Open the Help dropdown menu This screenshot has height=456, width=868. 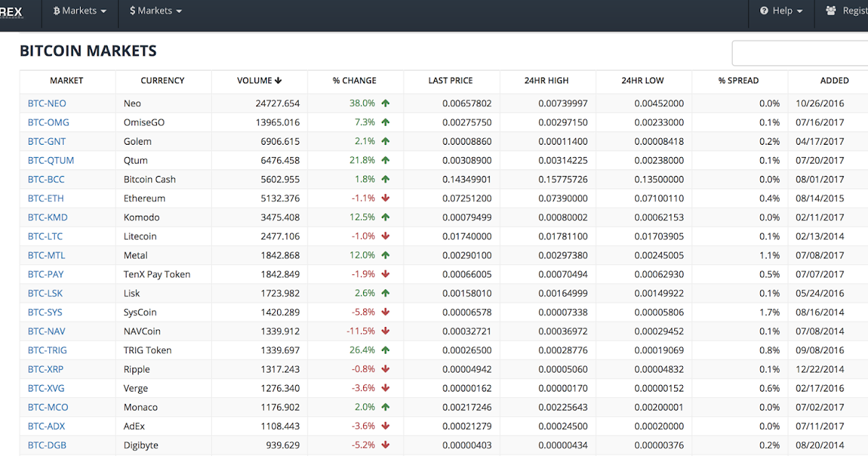pyautogui.click(x=781, y=11)
